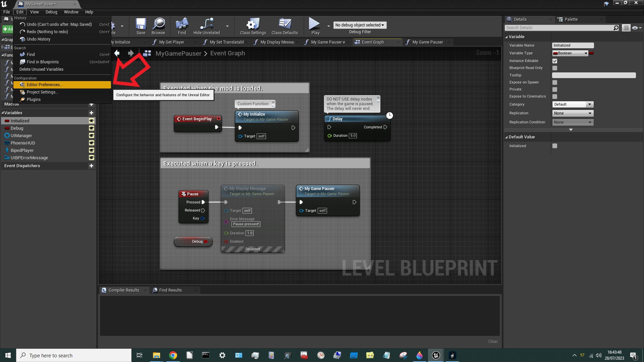Click the Browse toolbar icon
Screen dimensions: 644x362
click(x=158, y=26)
